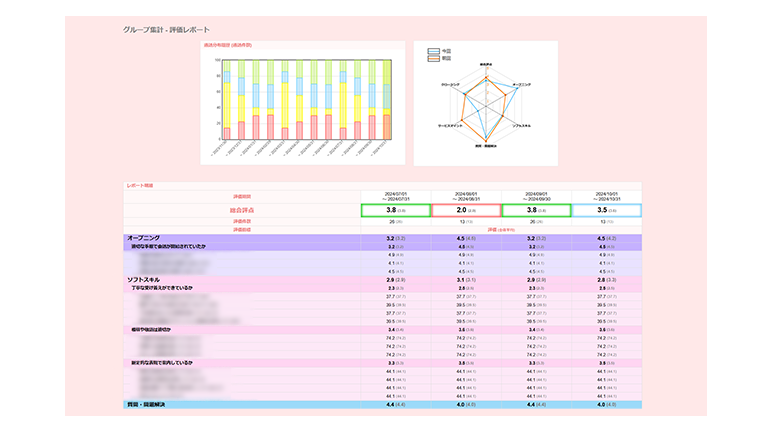
Task: Select the 質問・問題解決 category row
Action: tap(152, 405)
